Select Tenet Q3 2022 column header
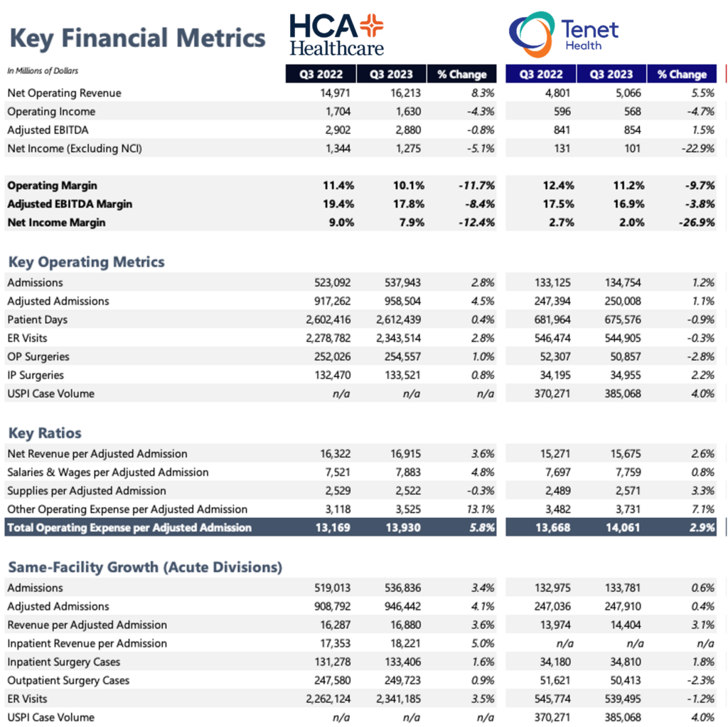 541,74
